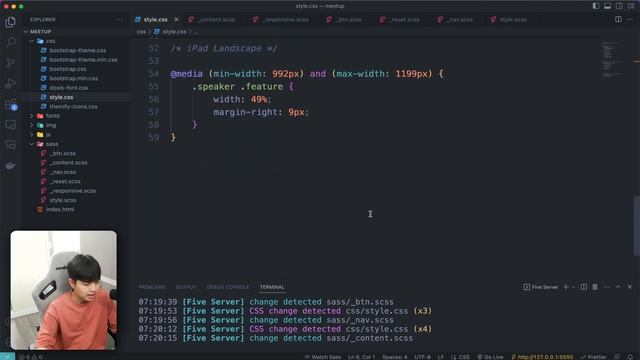640x360 pixels.
Task: Open the Explorer view in the activity bar
Action: click(x=11, y=22)
